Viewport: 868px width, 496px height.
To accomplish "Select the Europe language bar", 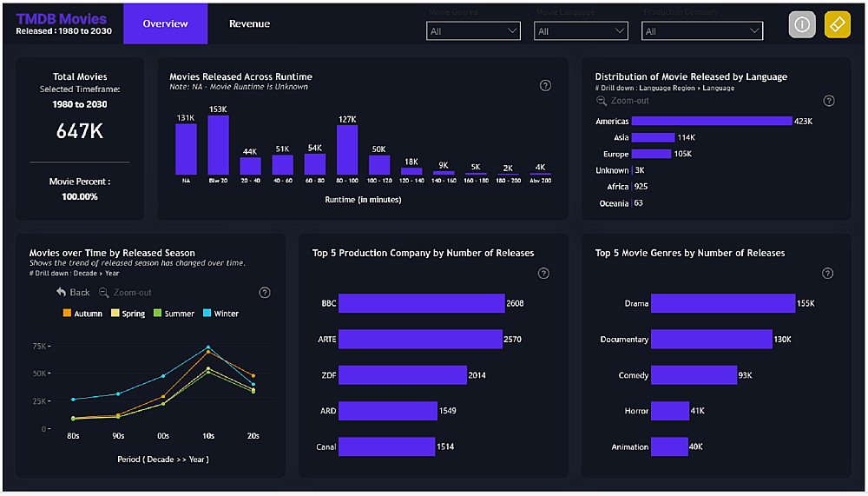I will coord(652,154).
